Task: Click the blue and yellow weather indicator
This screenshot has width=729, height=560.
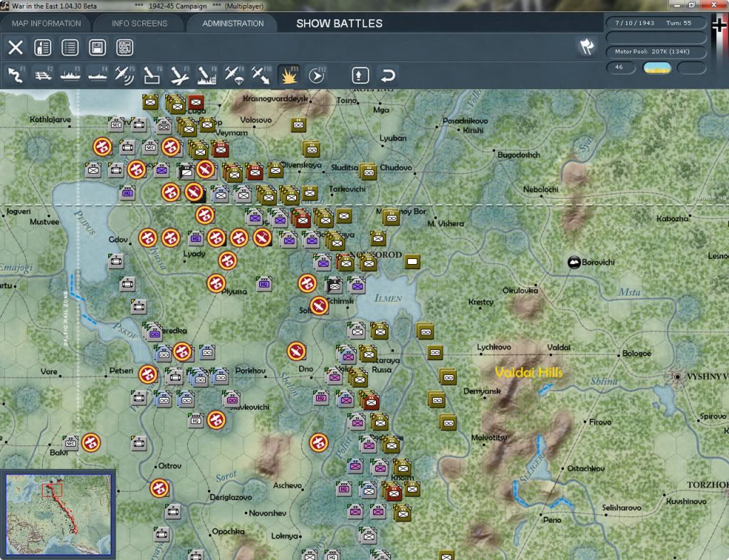Action: point(657,68)
